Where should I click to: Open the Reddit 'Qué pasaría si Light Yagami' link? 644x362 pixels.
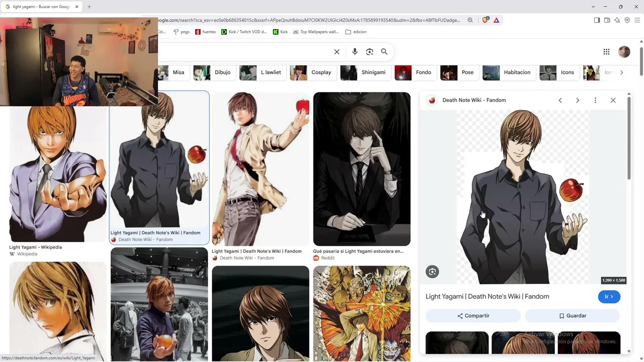358,251
